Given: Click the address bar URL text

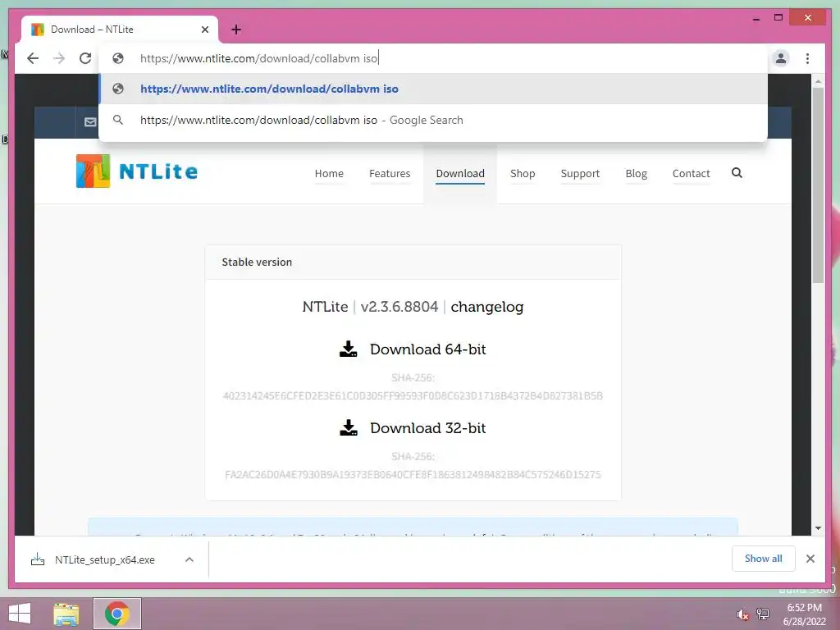Looking at the screenshot, I should (259, 58).
